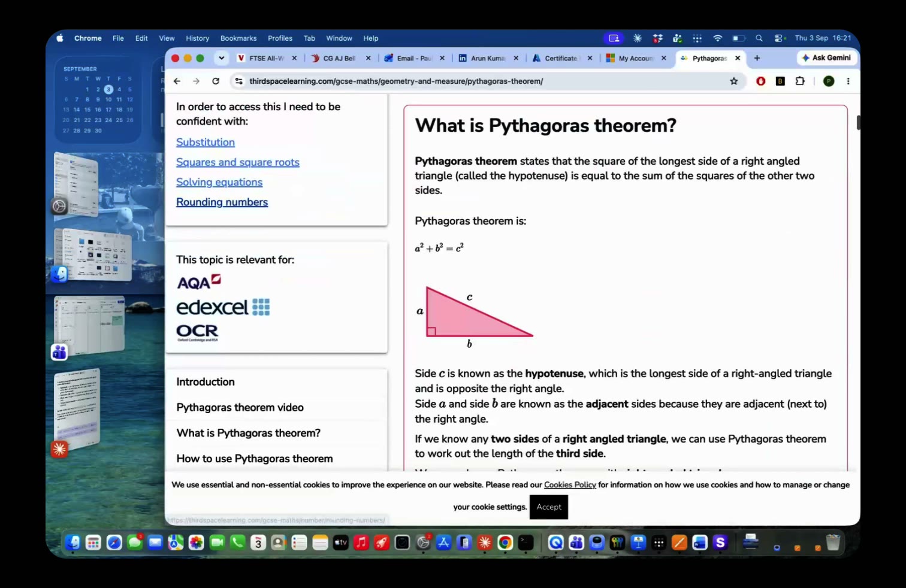906x588 pixels.
Task: Open the Cookies Policy link
Action: point(570,485)
